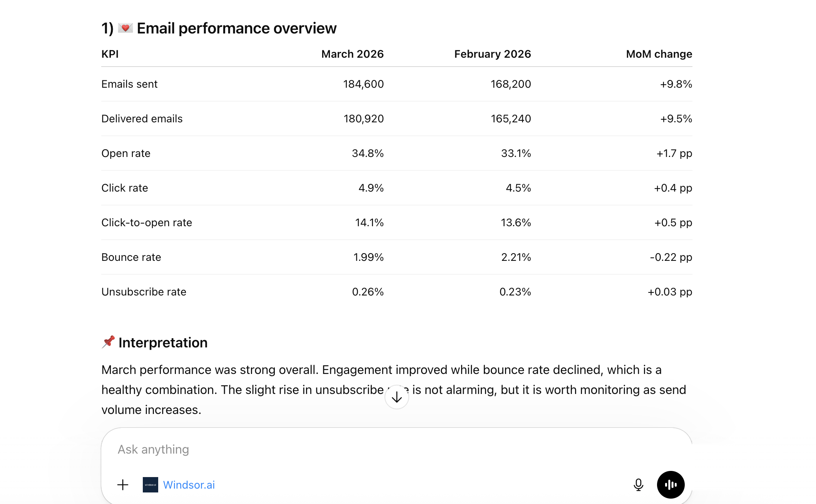Click the 4.9% click rate value
The width and height of the screenshot is (816, 504).
click(371, 188)
